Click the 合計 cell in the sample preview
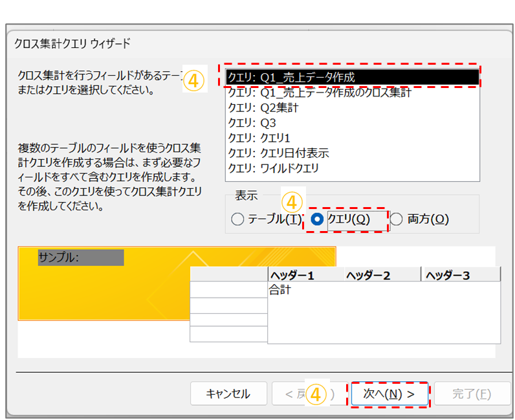This screenshot has width=515, height=420. click(281, 291)
